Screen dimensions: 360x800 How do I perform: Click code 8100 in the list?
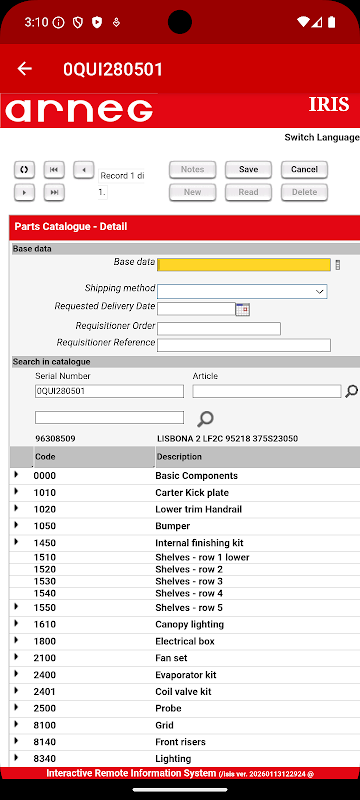(45, 725)
